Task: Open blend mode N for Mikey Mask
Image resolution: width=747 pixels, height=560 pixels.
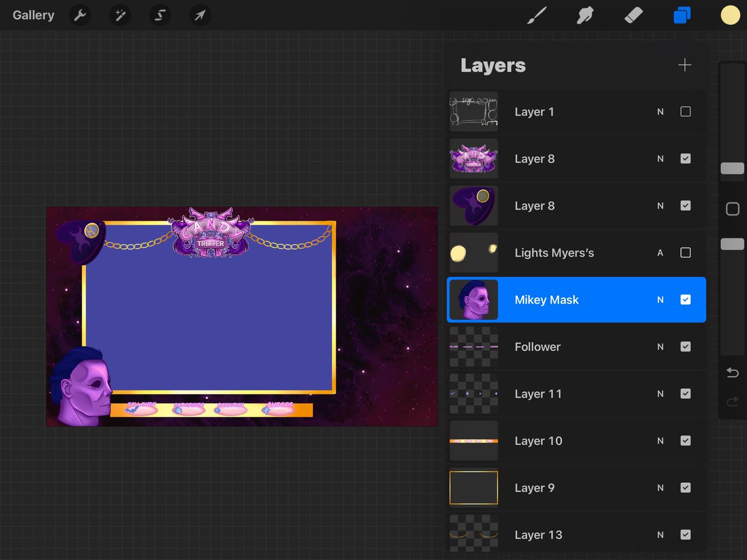Action: pos(660,300)
